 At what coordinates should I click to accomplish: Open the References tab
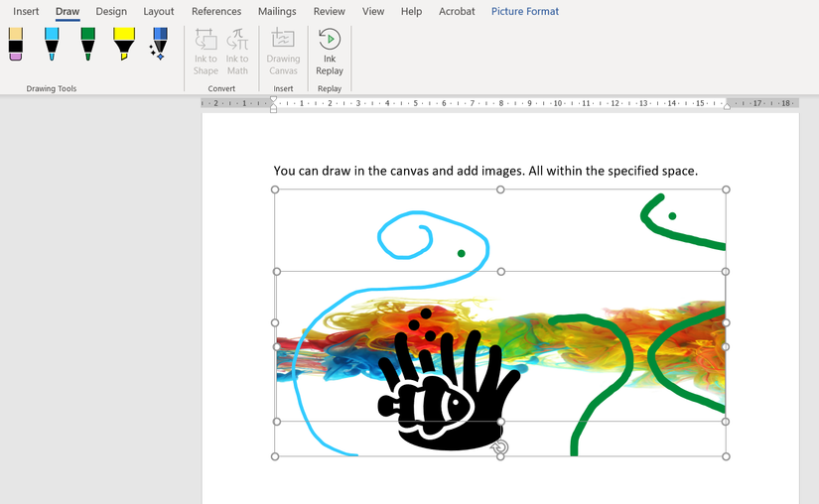pyautogui.click(x=216, y=12)
